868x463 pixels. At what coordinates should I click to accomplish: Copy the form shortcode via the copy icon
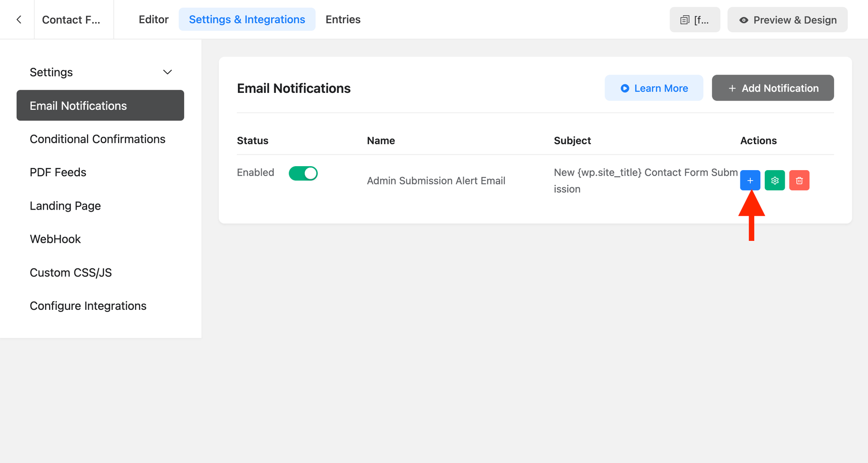tap(685, 20)
